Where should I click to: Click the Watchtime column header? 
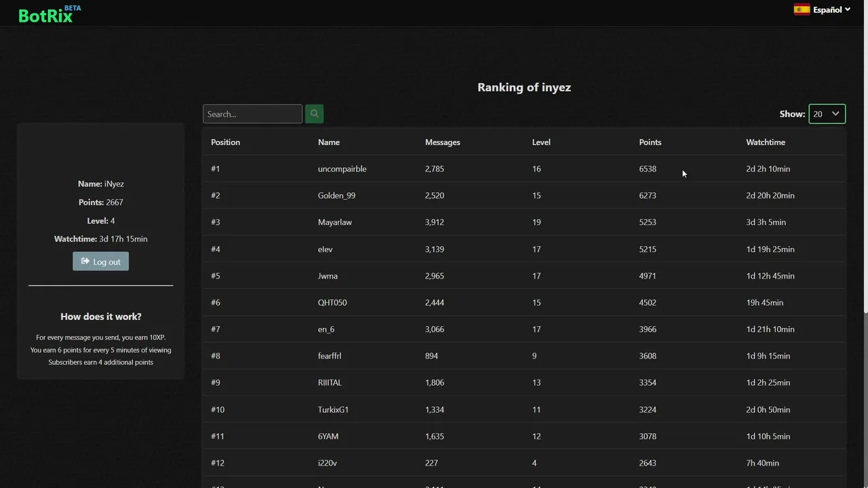click(x=766, y=142)
